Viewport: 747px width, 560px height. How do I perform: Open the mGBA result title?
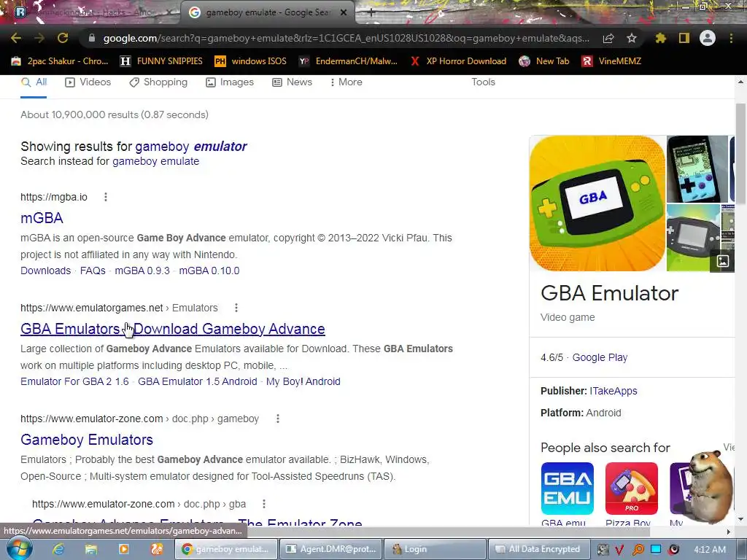pyautogui.click(x=42, y=217)
